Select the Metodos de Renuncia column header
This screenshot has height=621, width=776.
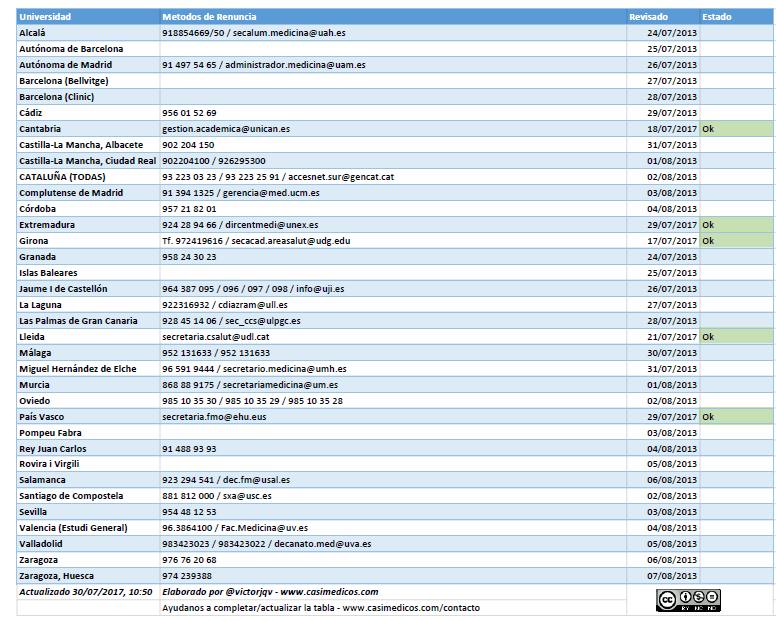pyautogui.click(x=393, y=17)
